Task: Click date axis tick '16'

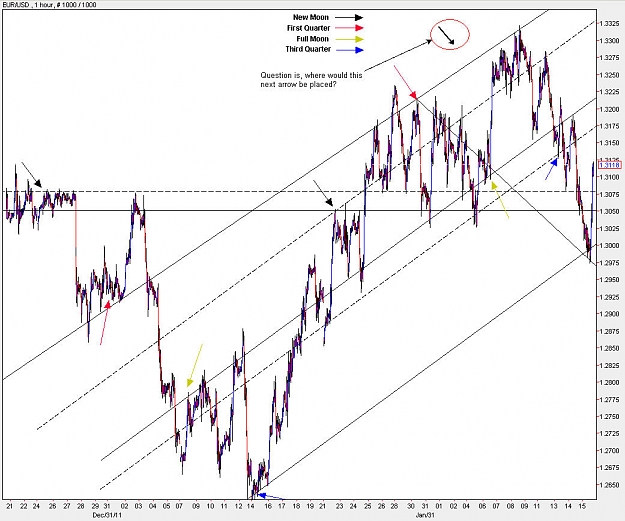Action: coord(268,506)
